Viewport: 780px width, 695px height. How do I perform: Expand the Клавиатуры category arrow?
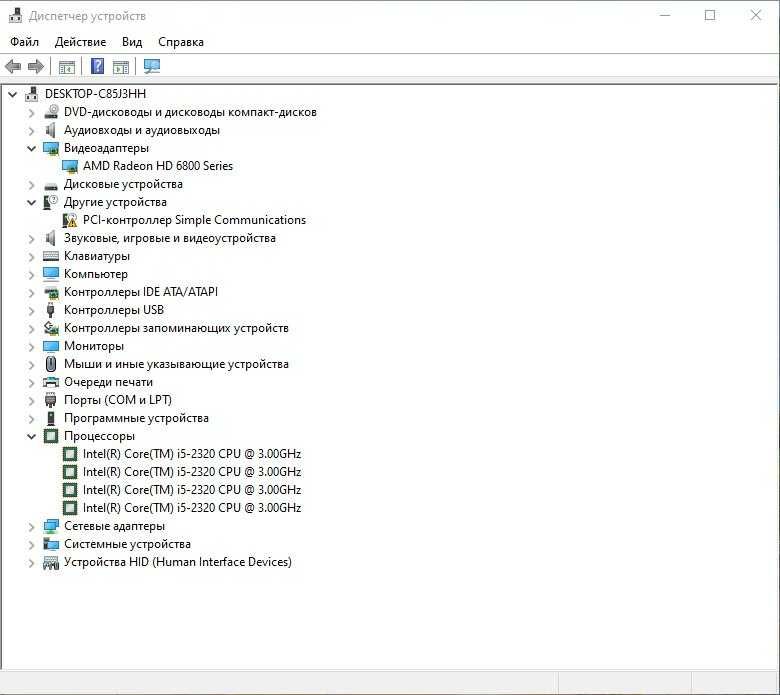31,256
